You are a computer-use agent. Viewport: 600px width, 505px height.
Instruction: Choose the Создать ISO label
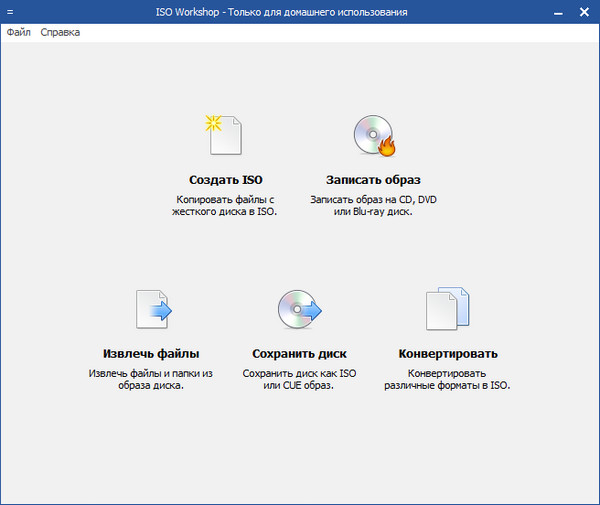(x=225, y=181)
